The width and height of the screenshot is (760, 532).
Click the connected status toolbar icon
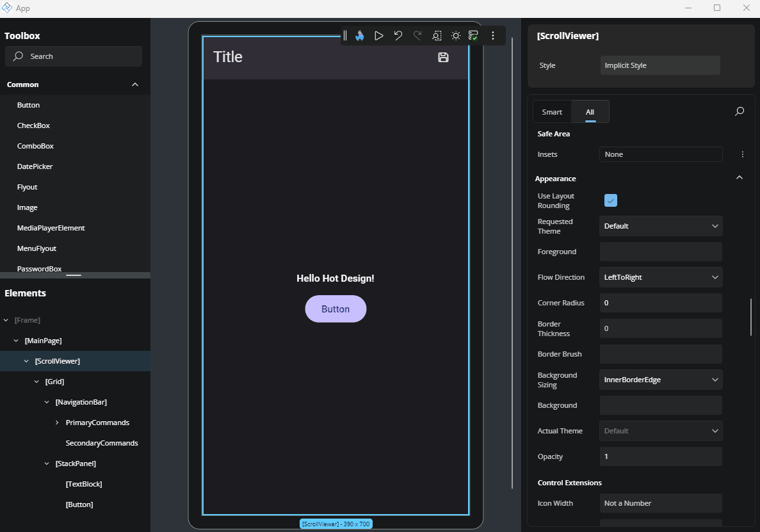474,35
